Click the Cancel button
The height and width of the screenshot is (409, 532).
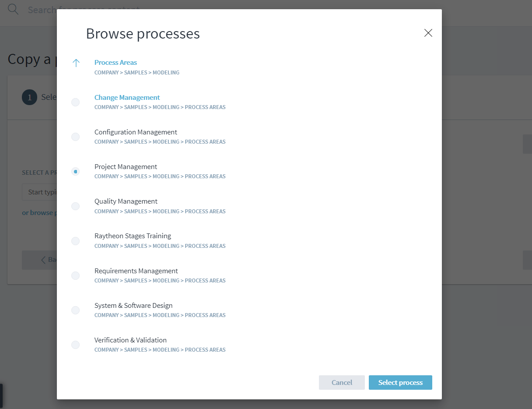click(x=342, y=382)
